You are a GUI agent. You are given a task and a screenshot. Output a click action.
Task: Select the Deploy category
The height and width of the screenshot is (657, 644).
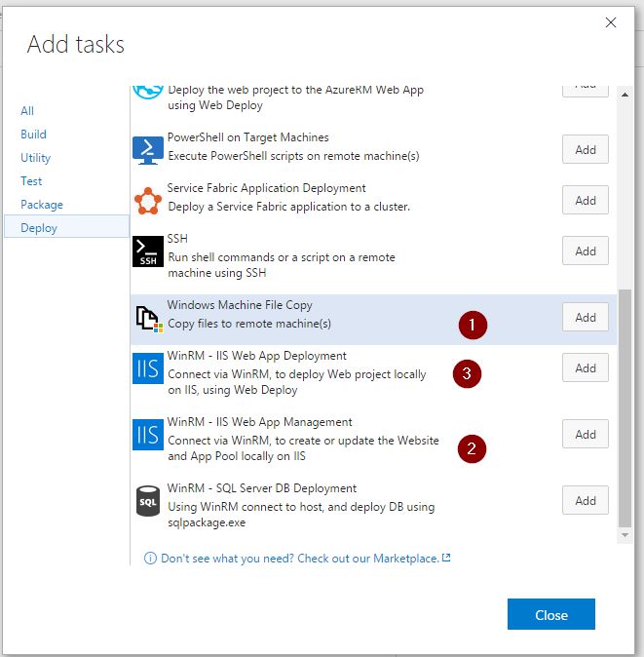pos(66,227)
